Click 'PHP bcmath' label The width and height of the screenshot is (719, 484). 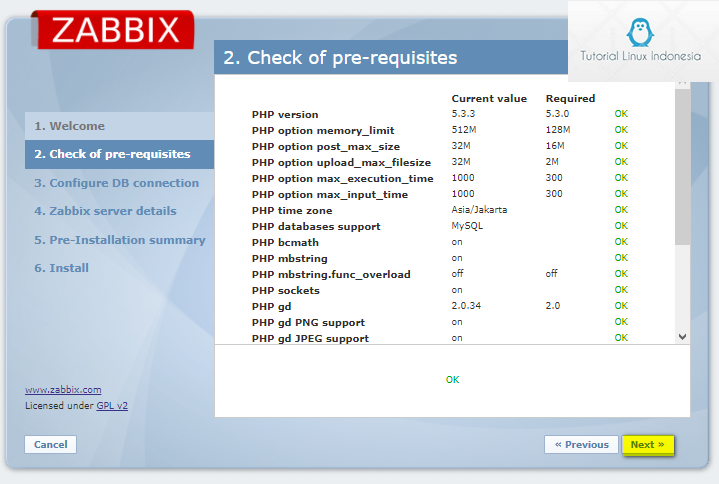[285, 242]
